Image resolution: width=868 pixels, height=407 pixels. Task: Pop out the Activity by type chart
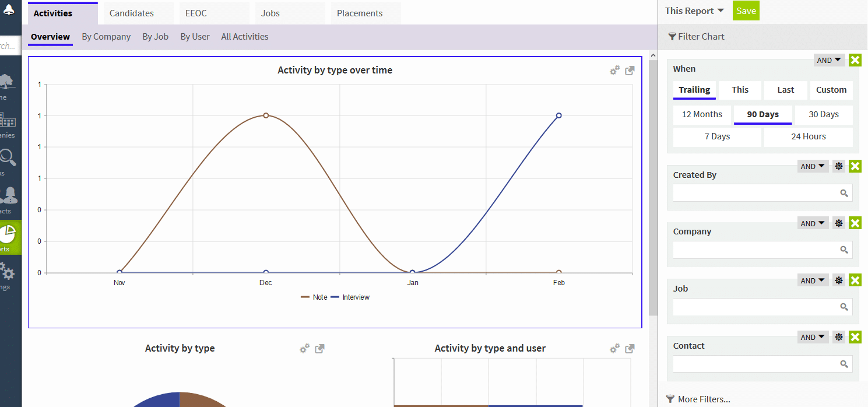319,349
